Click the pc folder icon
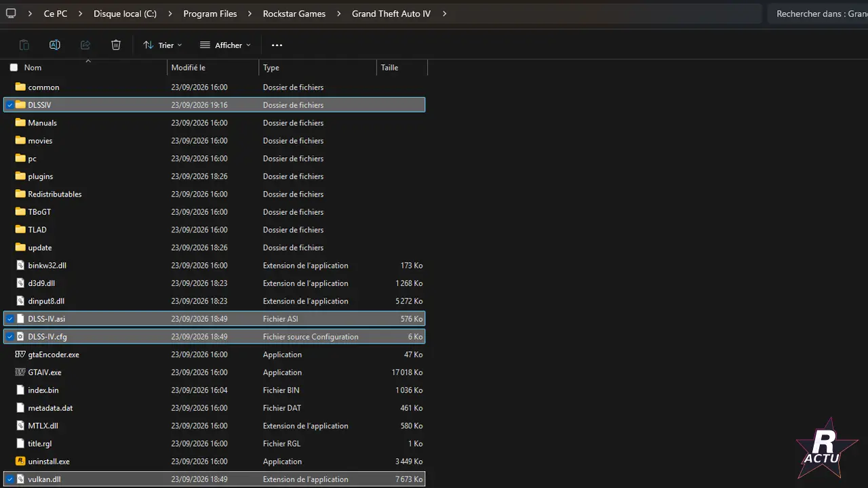The height and width of the screenshot is (488, 868). click(x=20, y=158)
